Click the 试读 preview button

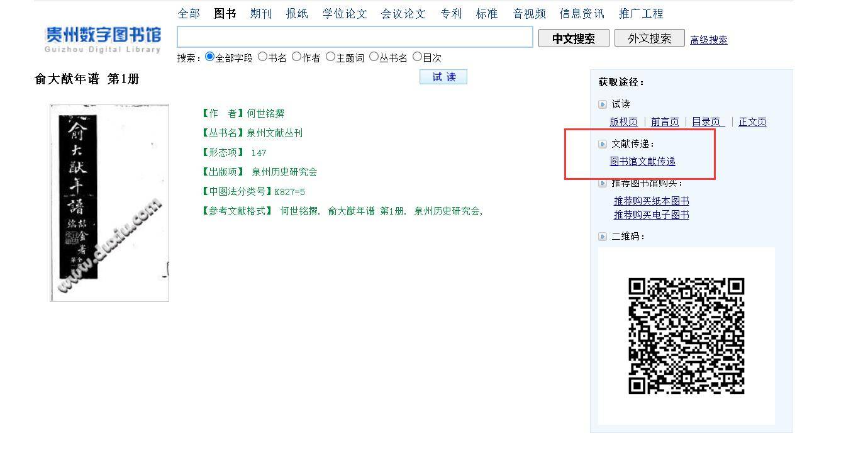pyautogui.click(x=443, y=77)
